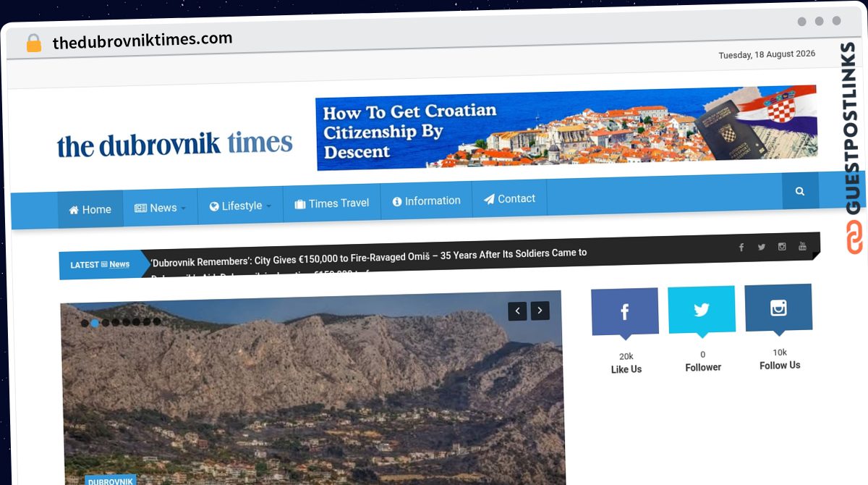Select the first slider pagination dot

[x=85, y=324]
